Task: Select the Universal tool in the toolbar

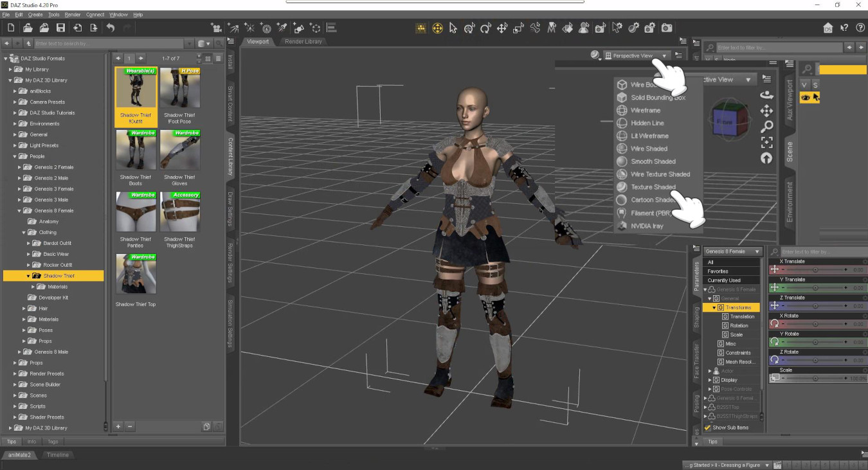Action: [x=469, y=28]
